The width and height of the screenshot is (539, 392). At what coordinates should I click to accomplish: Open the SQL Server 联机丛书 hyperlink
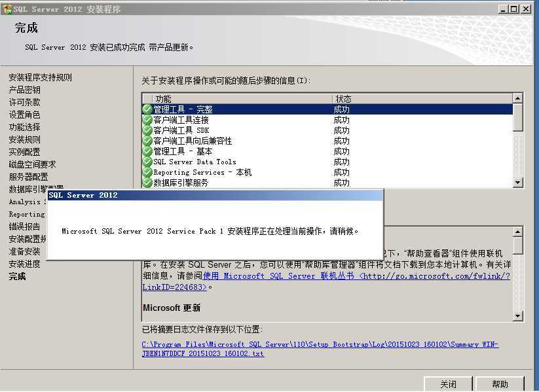[x=326, y=281]
